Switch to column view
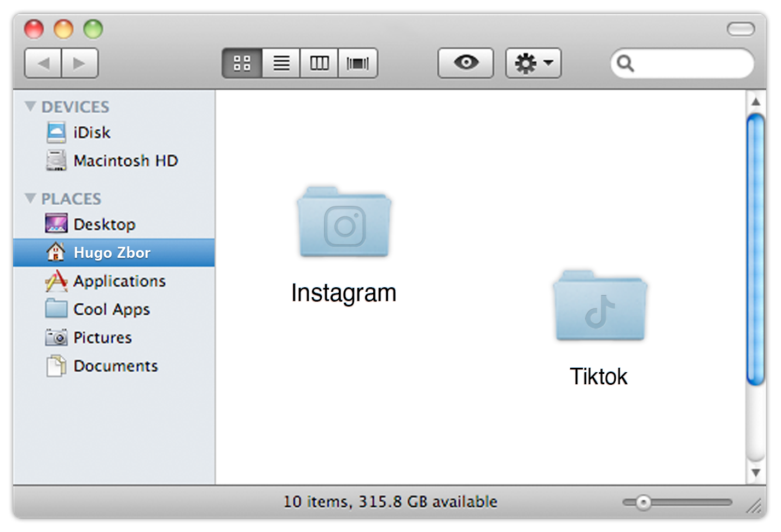The image size is (781, 532). [319, 63]
